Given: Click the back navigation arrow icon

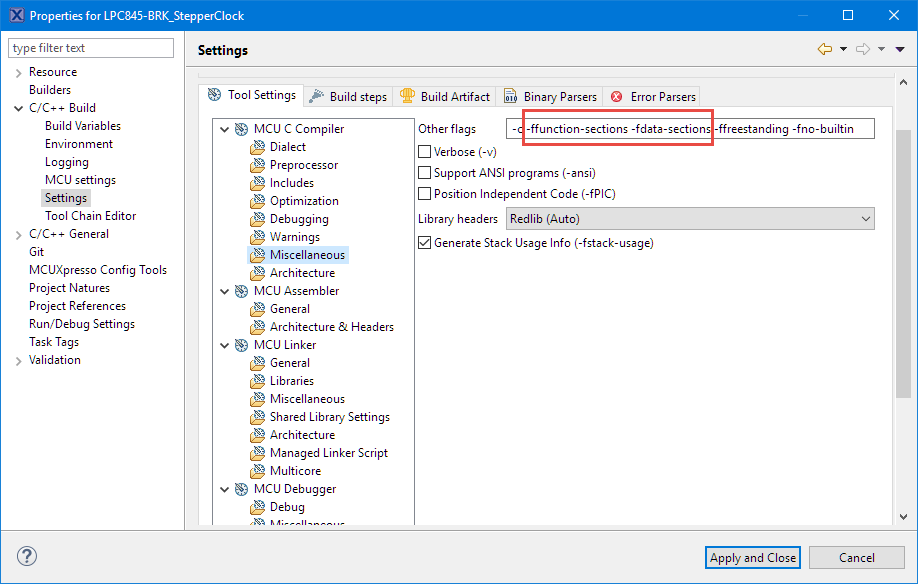Looking at the screenshot, I should pos(825,49).
